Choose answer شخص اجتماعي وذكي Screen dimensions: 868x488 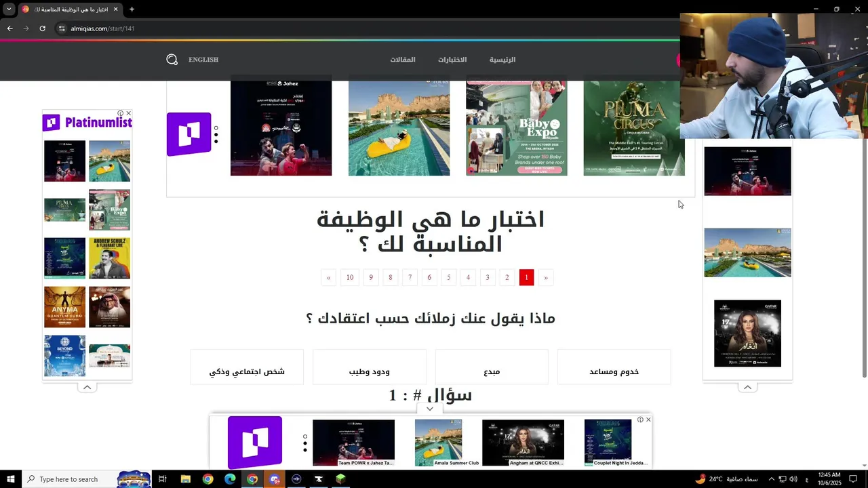click(x=247, y=367)
